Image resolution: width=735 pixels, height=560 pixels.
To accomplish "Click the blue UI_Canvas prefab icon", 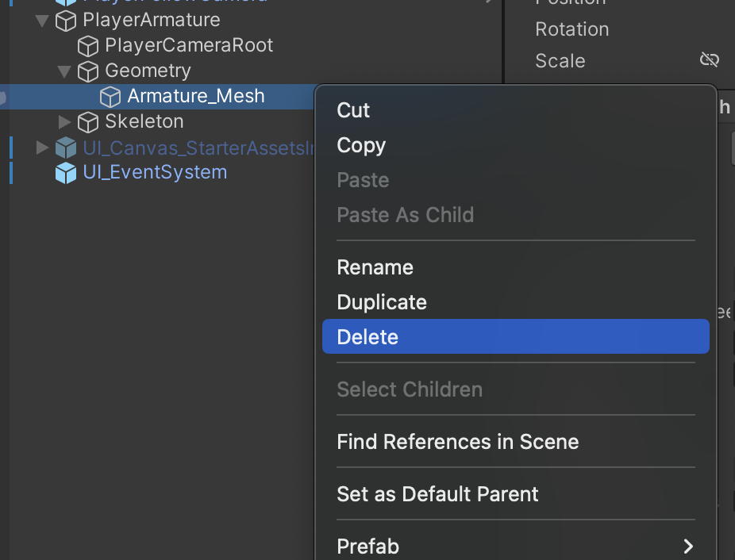I will tap(67, 148).
